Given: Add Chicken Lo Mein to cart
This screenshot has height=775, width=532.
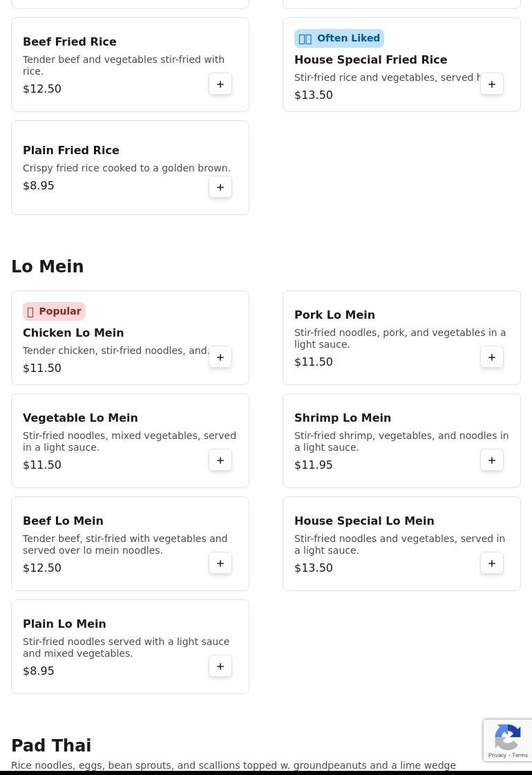Looking at the screenshot, I should tap(220, 357).
